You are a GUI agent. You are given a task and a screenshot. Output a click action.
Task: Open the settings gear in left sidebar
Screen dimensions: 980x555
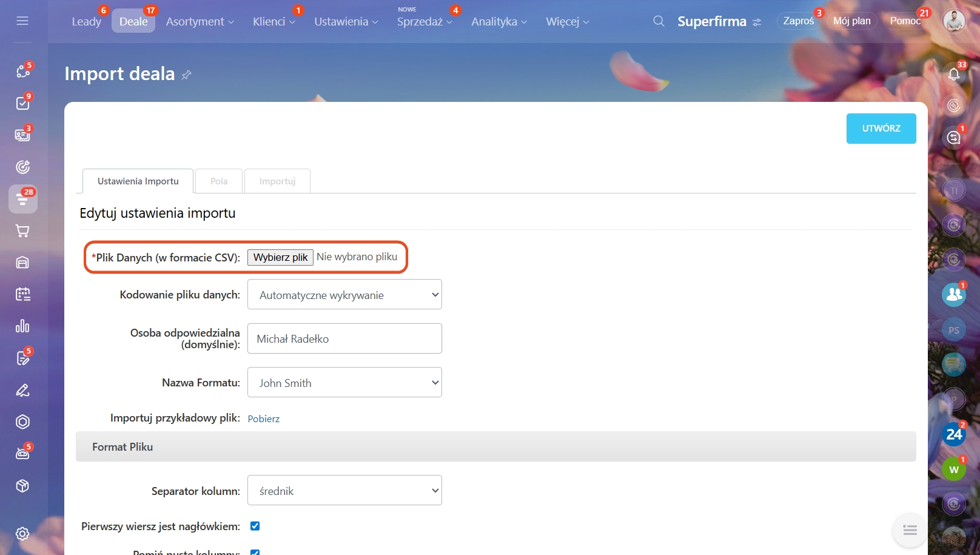click(23, 534)
